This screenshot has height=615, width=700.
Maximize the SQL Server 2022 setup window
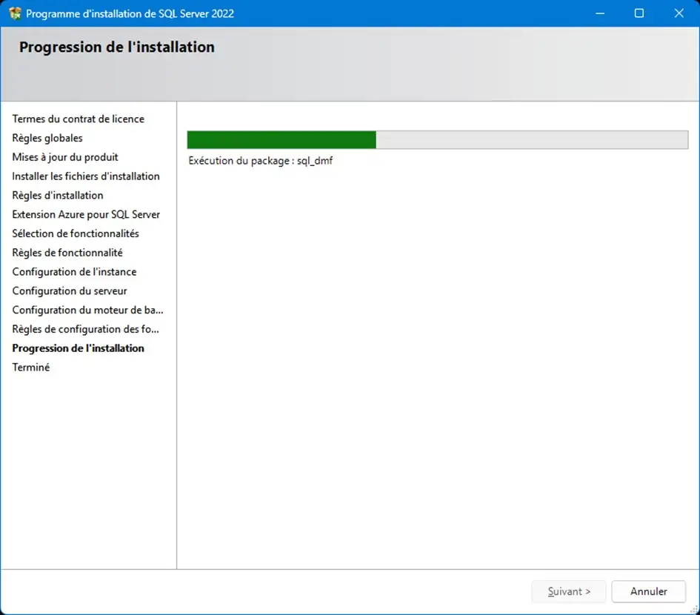(x=639, y=13)
